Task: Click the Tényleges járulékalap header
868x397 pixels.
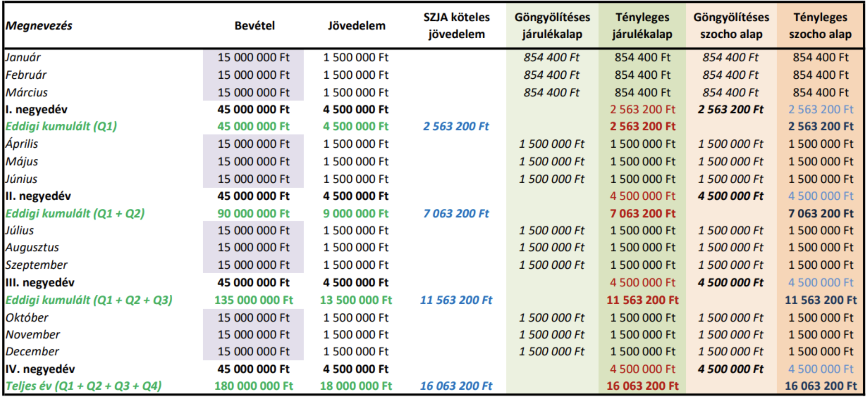Action: (x=642, y=26)
